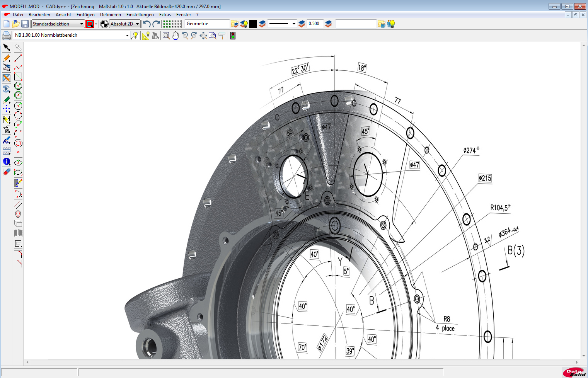
Task: Select the pan hand tool
Action: click(x=176, y=36)
